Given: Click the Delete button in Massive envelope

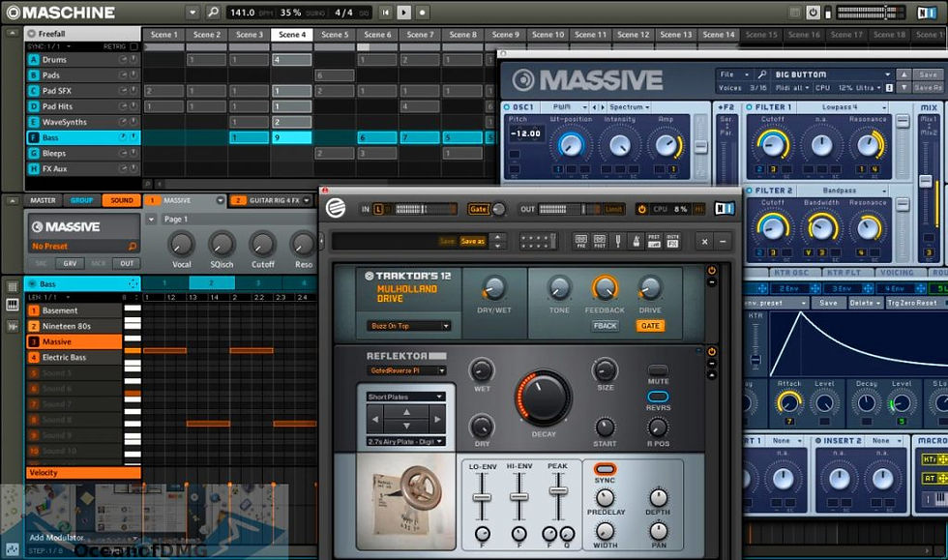Looking at the screenshot, I should [865, 303].
